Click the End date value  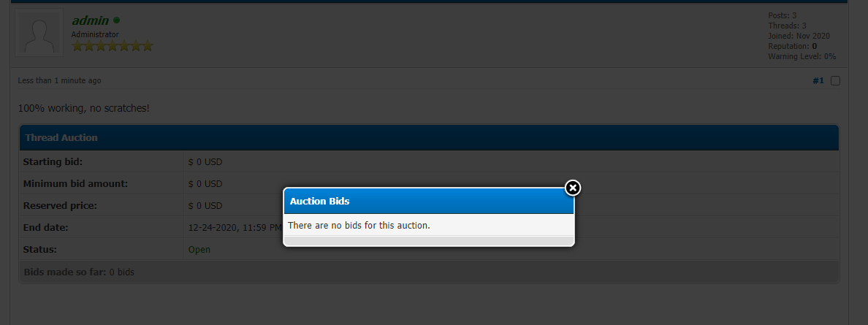234,227
